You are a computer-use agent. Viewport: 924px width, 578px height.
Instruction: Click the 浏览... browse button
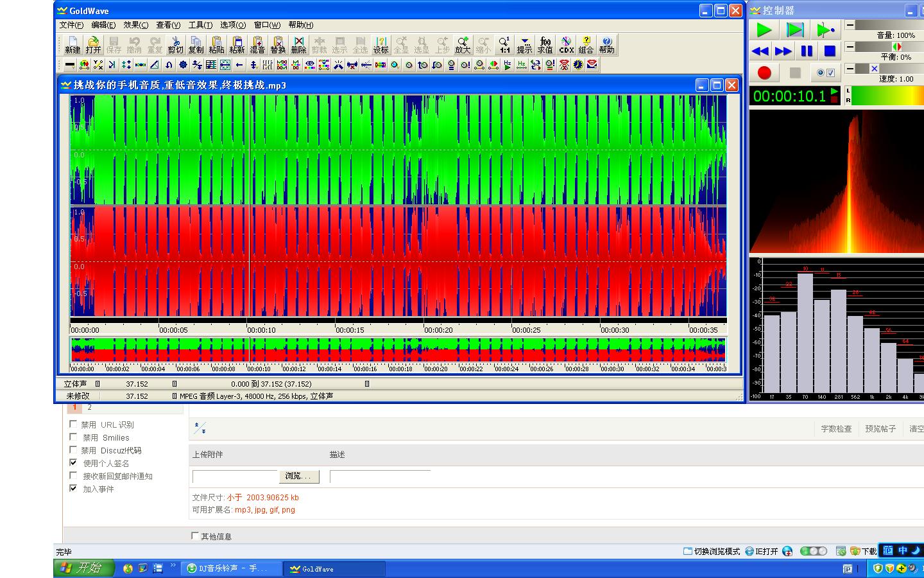tap(299, 476)
